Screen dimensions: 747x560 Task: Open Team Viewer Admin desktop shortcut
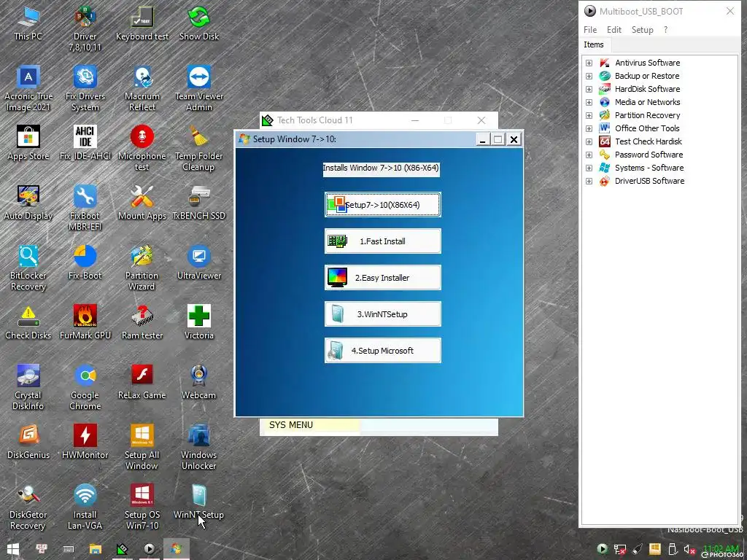point(198,88)
